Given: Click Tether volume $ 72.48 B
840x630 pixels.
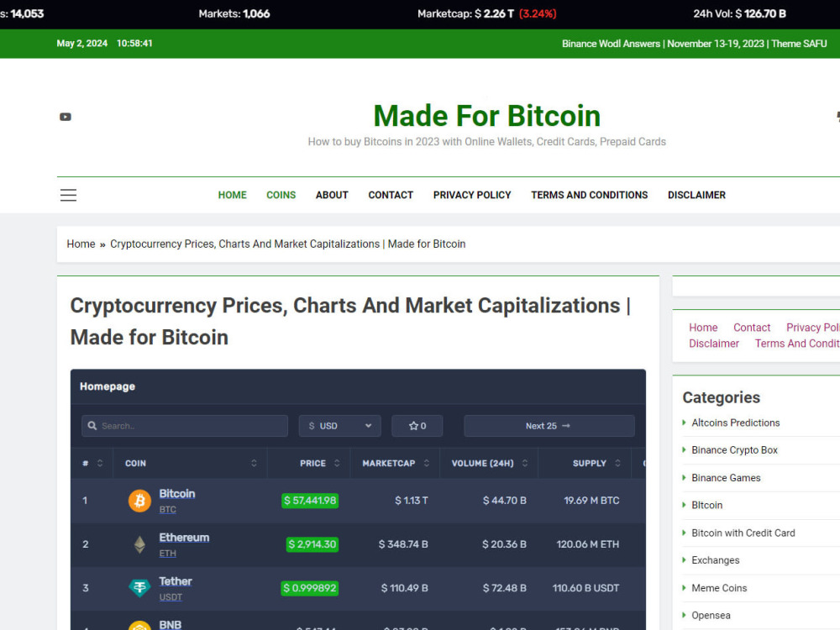Looking at the screenshot, I should tap(505, 588).
